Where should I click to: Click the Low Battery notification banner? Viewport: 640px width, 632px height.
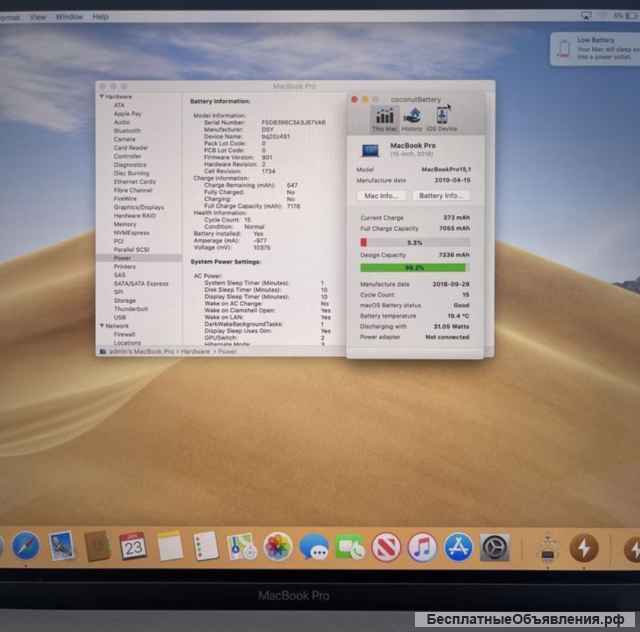point(595,49)
